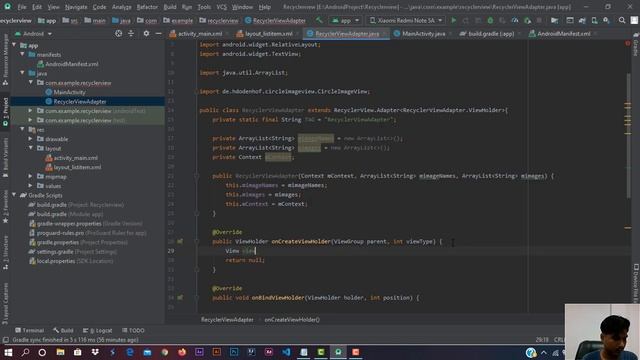Collapse the Gradle Scripts node
This screenshot has width=640, height=360.
[14, 196]
